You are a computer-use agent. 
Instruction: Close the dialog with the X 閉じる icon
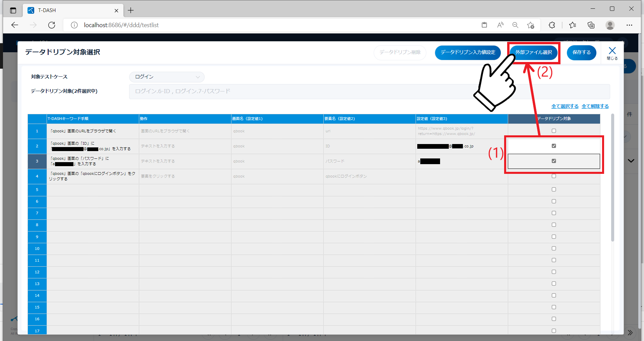[612, 53]
